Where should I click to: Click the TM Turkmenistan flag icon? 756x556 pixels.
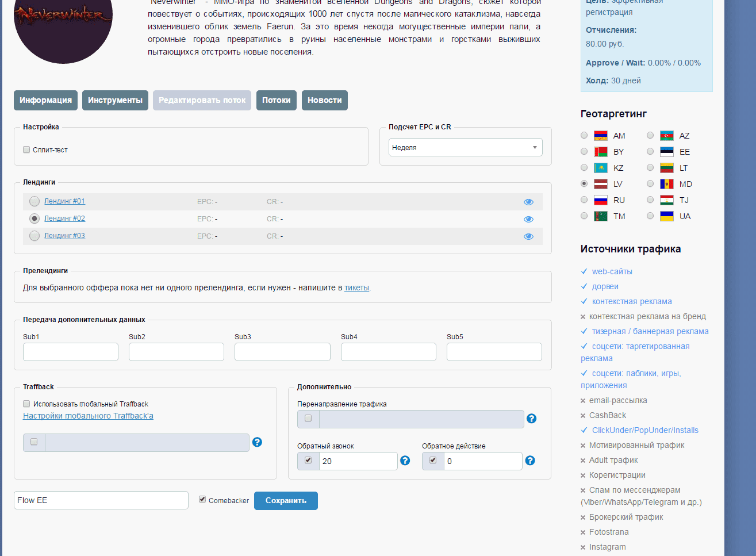coord(600,216)
